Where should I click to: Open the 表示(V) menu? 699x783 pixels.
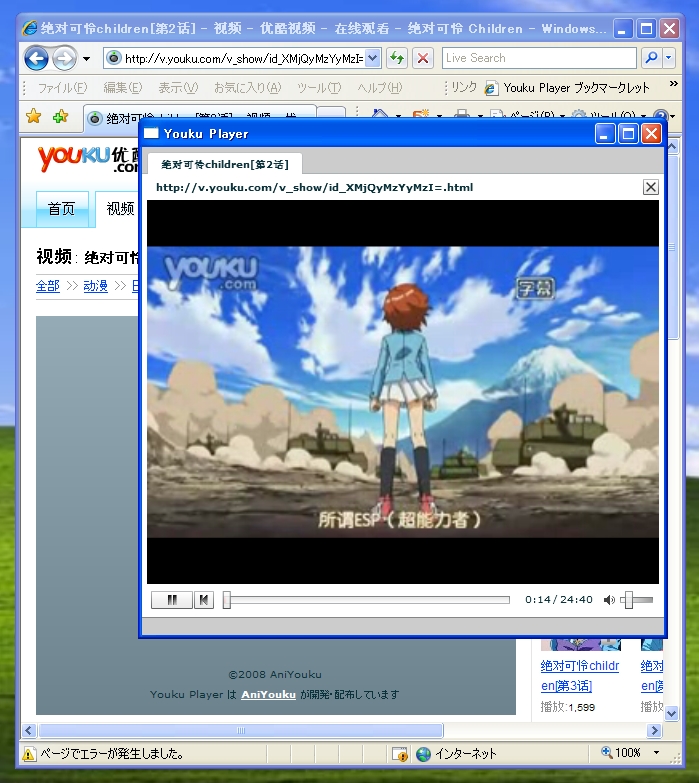click(178, 88)
